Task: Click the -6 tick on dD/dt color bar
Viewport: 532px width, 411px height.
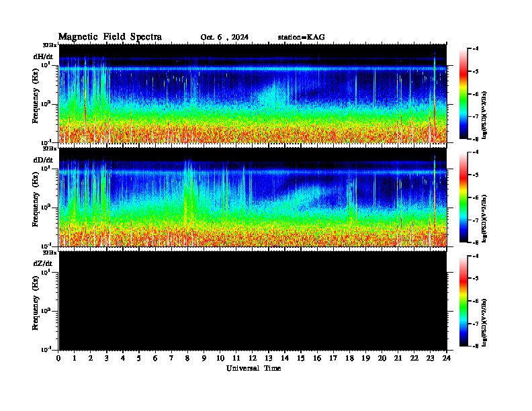Action: click(476, 197)
